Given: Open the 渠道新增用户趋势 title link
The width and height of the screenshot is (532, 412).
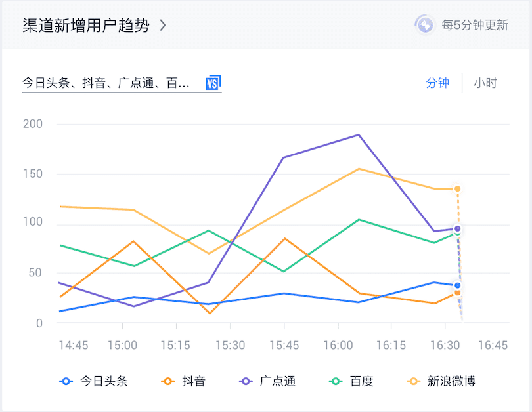Looking at the screenshot, I should coord(86,26).
